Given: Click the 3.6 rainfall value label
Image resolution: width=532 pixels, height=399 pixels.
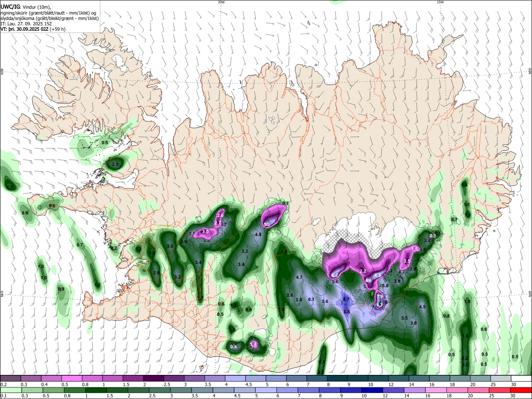Looking at the screenshot, I should (x=290, y=295).
